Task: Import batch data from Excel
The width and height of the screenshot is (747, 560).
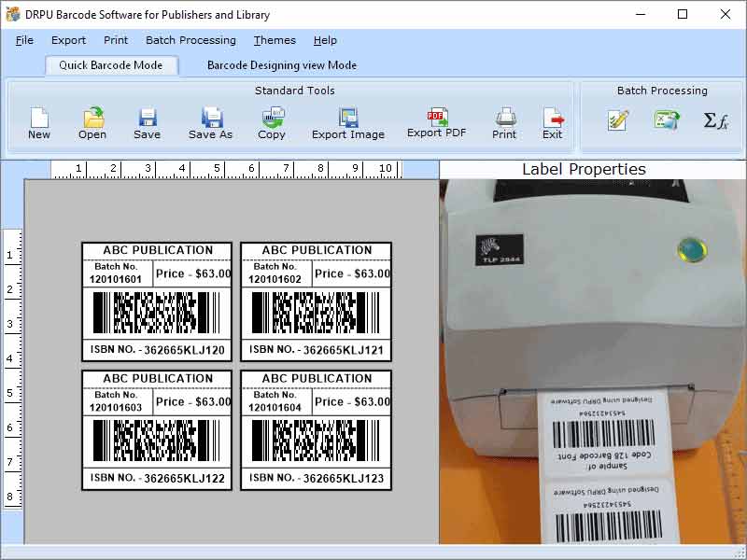Action: tap(666, 121)
